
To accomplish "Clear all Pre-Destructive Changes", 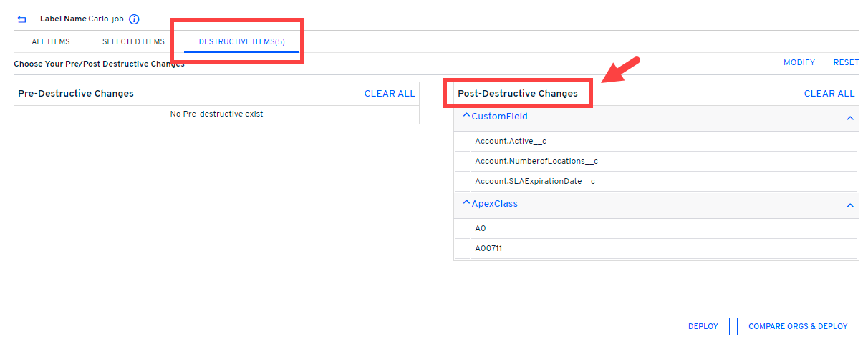I will (x=389, y=94).
